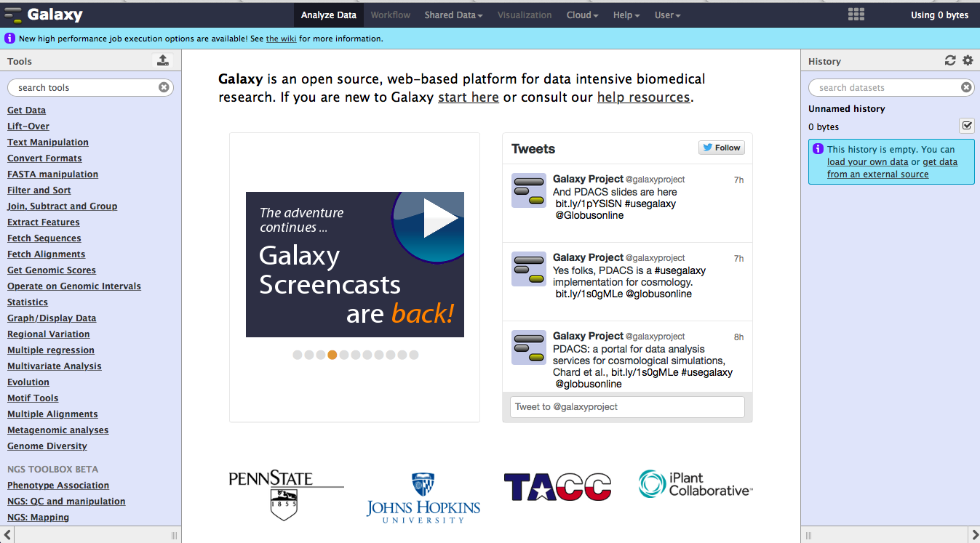
Task: Clear the dataset search with the X icon
Action: 966,87
